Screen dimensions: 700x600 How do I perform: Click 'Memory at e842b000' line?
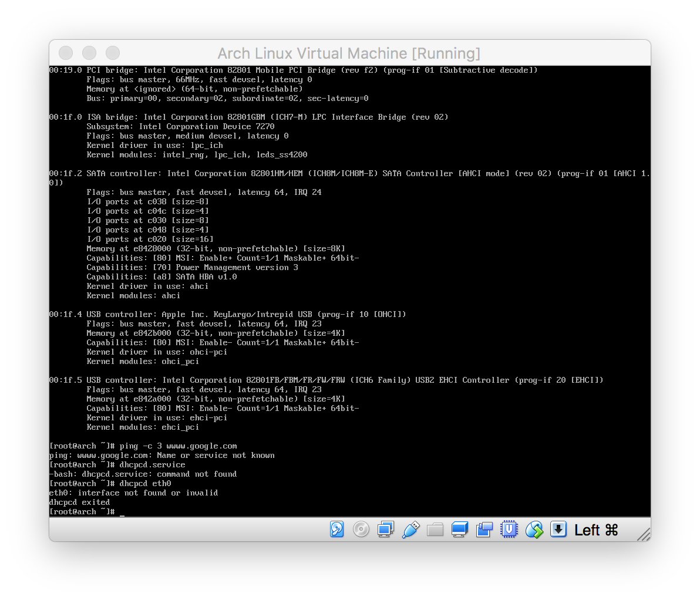pos(216,333)
